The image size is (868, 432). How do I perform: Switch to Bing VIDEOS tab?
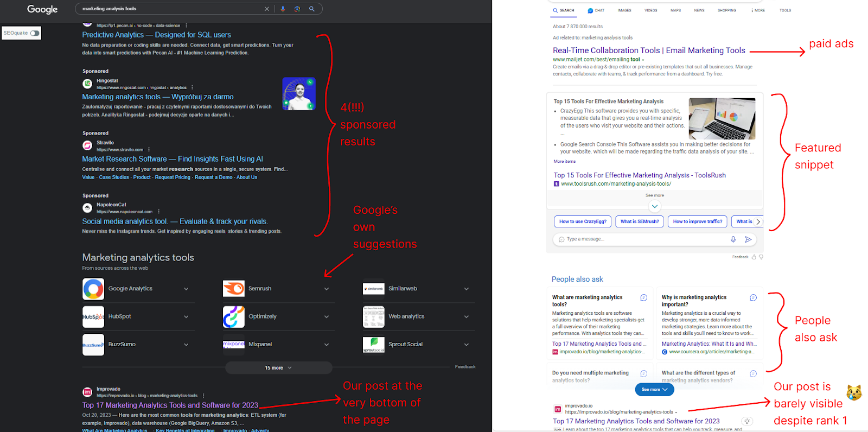click(x=651, y=10)
